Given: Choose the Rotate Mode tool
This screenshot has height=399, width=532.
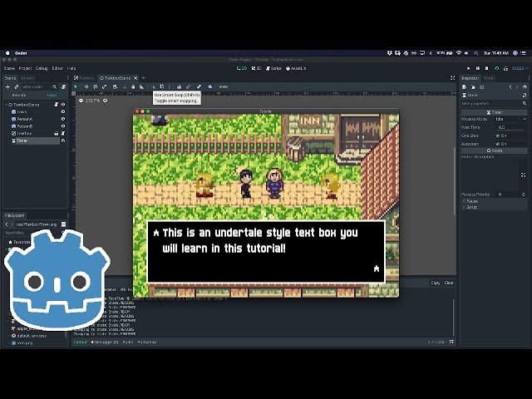Looking at the screenshot, I should coord(96,86).
